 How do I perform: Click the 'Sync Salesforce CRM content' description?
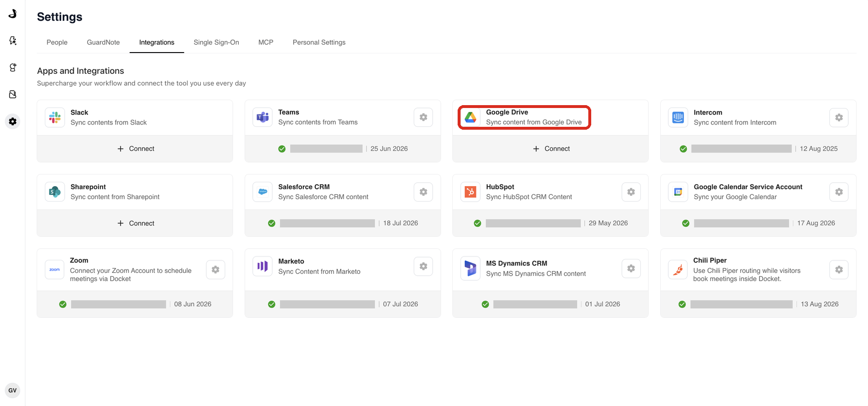(323, 197)
